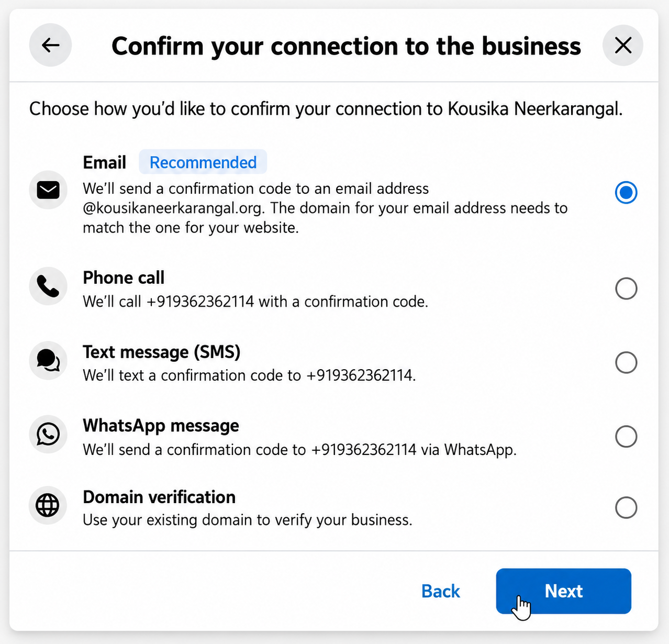Click the phone handset icon
669x644 pixels.
tap(48, 286)
